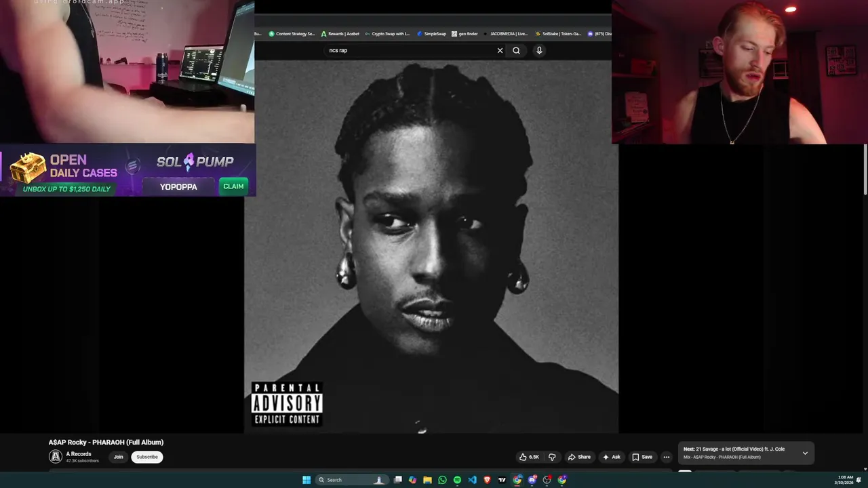
Task: Click video title 'A$AP Rocky - PHARAOH (Full Album)'
Action: (x=106, y=442)
